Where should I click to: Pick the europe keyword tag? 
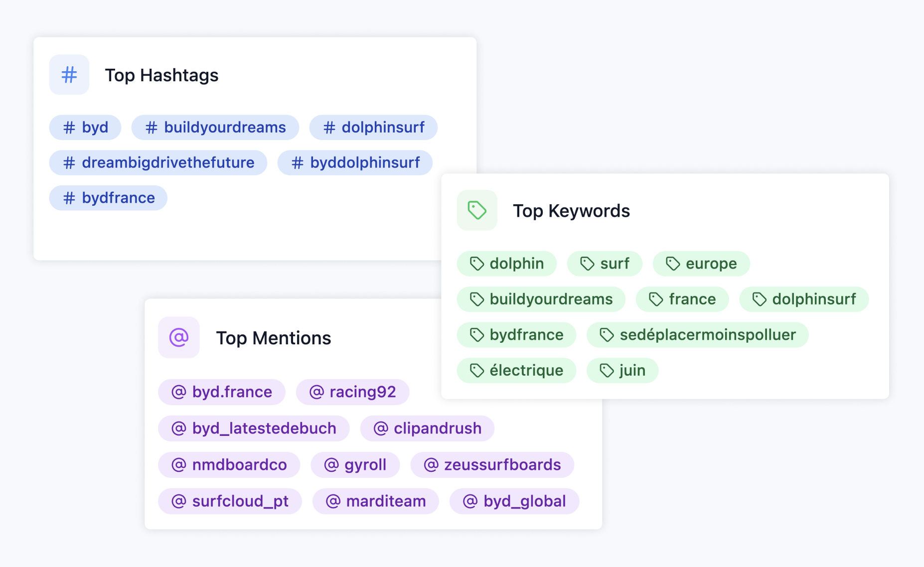701,264
